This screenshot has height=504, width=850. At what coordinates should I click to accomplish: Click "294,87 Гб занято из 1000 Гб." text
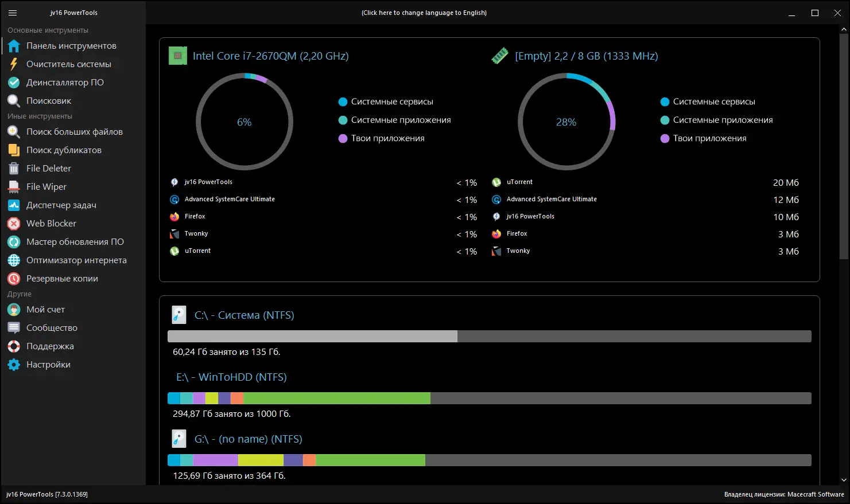tap(232, 414)
